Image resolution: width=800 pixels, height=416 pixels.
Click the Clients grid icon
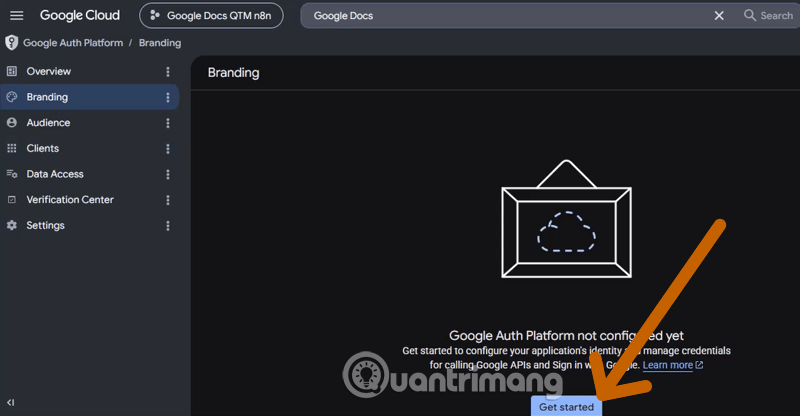pos(12,149)
